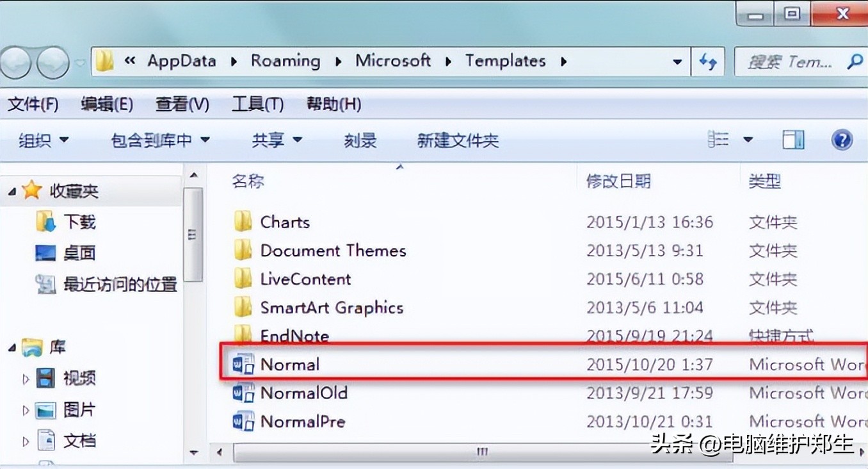Click the blue help icon
The width and height of the screenshot is (868, 469).
tap(842, 139)
